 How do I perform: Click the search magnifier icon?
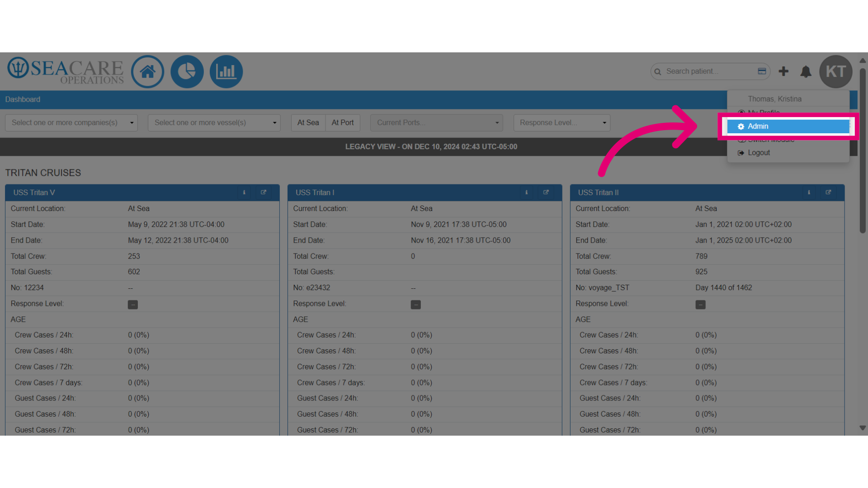658,72
